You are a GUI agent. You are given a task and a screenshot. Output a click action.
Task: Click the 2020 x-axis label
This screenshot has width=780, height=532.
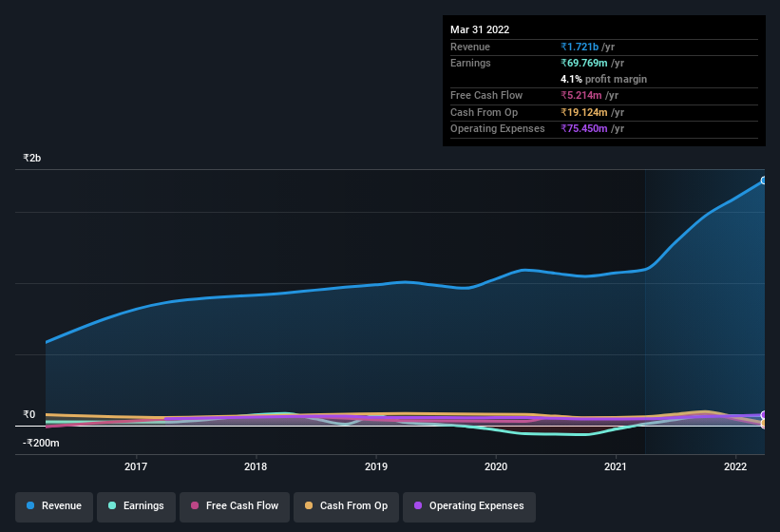(x=496, y=466)
